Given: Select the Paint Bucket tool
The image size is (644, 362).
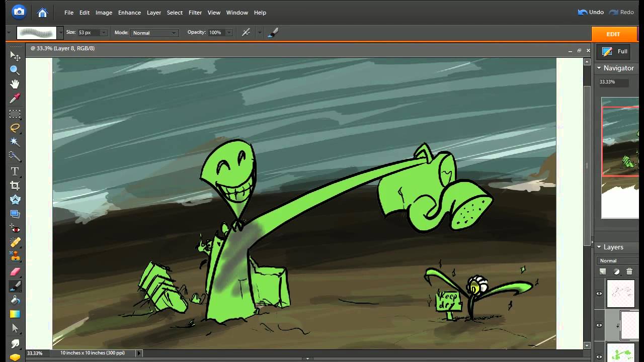Looking at the screenshot, I should 15,300.
